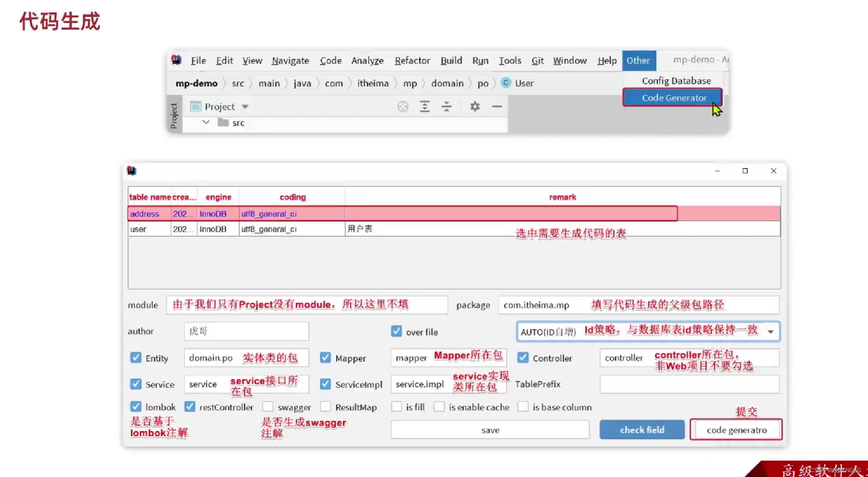Open the Other menu
868x477 pixels.
pos(639,60)
